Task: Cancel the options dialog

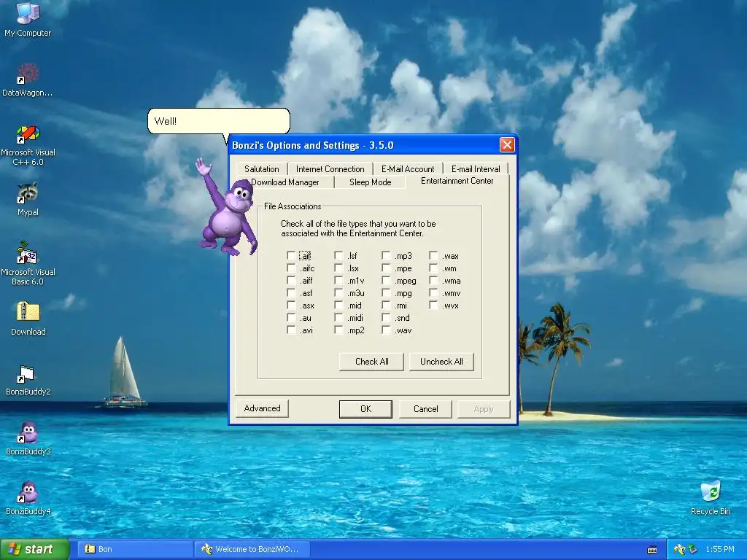Action: [425, 409]
